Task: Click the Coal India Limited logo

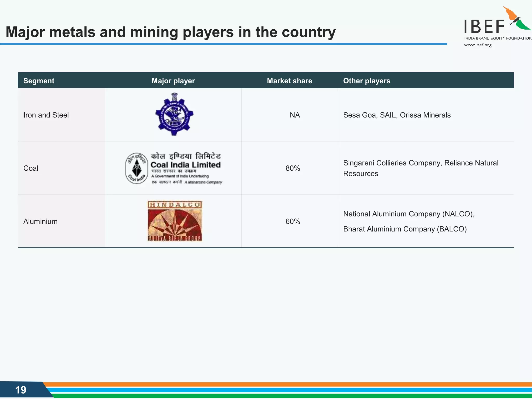Action: tap(174, 168)
